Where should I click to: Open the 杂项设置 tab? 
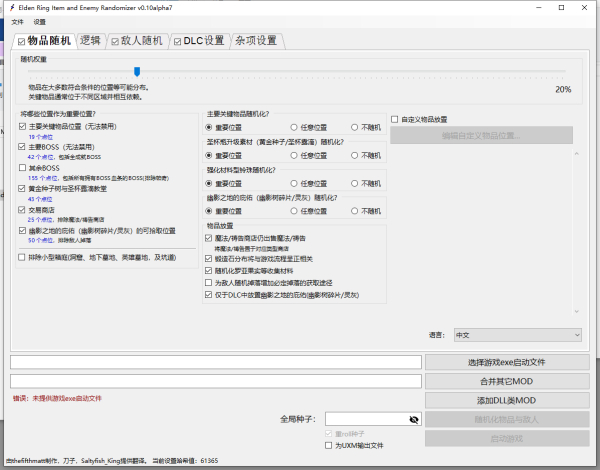(x=256, y=41)
